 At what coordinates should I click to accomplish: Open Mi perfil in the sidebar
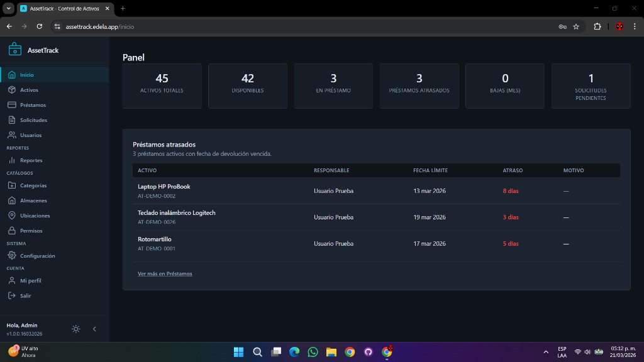[x=30, y=281]
